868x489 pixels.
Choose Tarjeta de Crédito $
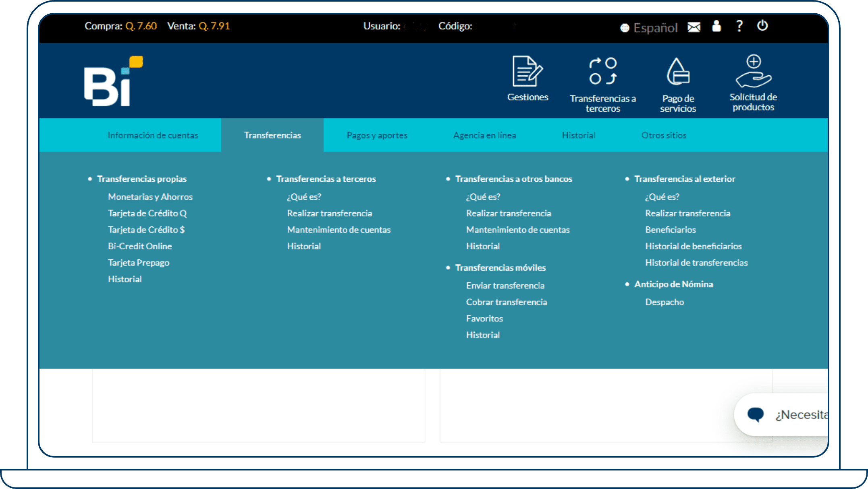146,230
